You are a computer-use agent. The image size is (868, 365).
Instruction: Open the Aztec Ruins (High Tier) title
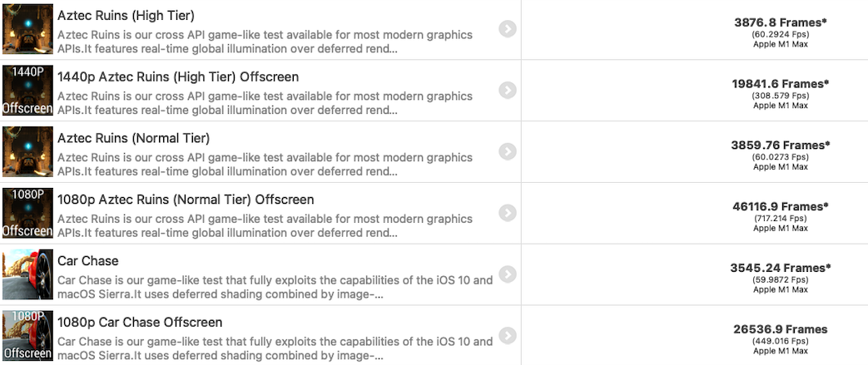[x=126, y=16]
